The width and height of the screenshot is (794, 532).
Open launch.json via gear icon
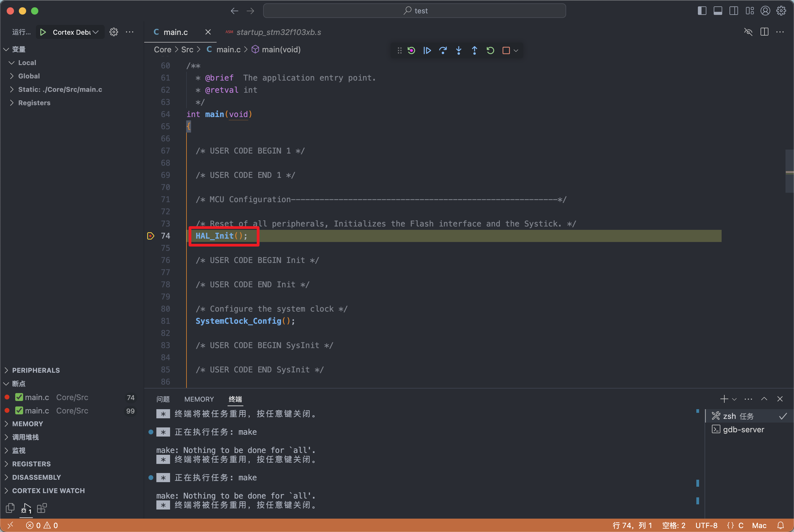114,32
